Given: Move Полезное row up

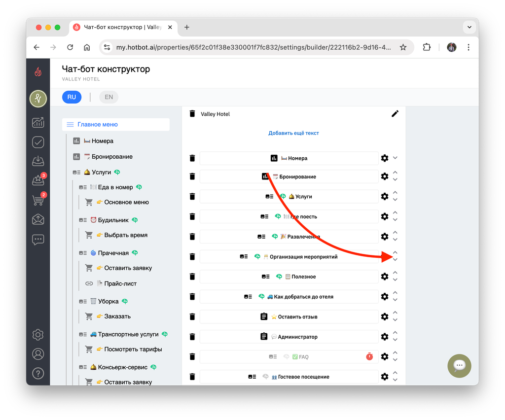Looking at the screenshot, I should click(x=395, y=273).
